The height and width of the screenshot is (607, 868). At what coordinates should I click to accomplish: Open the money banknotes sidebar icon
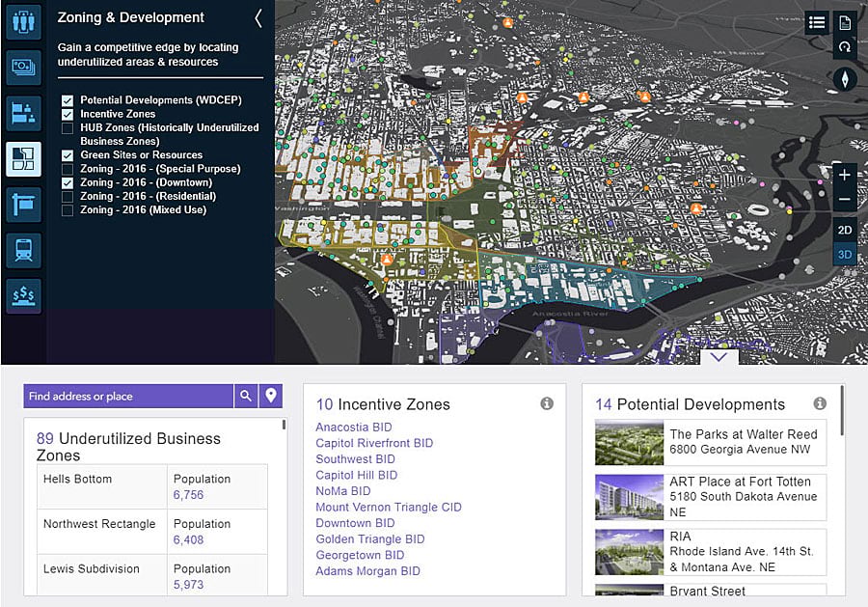pyautogui.click(x=23, y=67)
